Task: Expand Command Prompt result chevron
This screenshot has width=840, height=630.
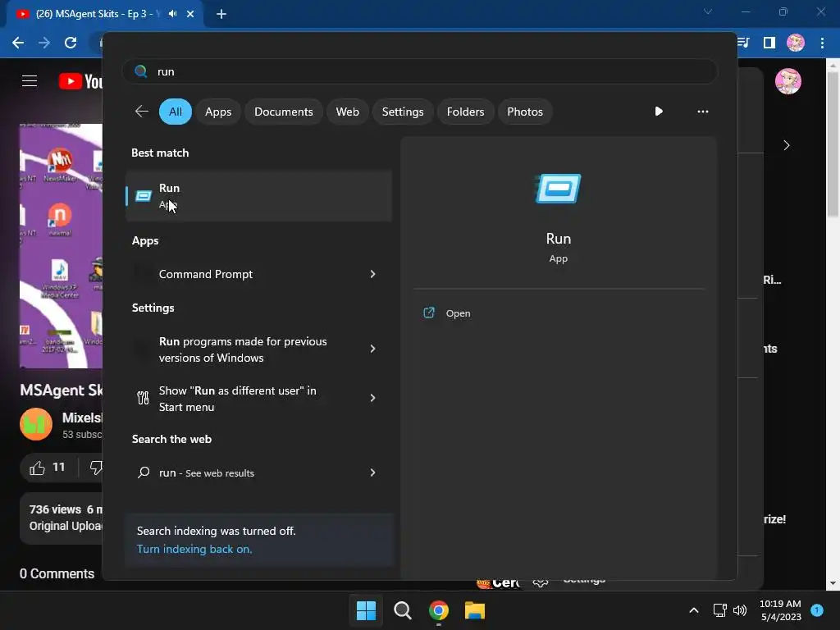Action: (x=372, y=274)
